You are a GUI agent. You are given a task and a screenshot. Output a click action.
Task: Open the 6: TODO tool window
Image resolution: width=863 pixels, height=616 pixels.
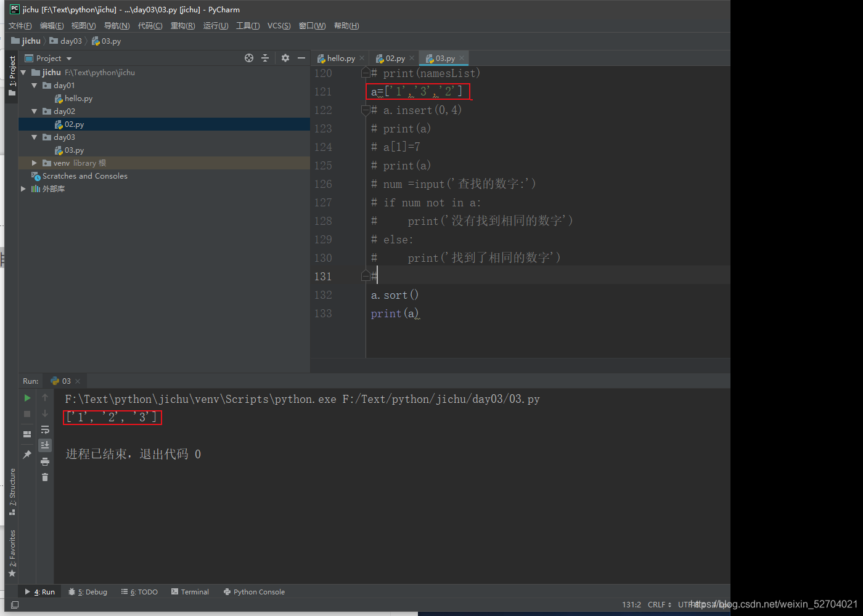coord(139,592)
